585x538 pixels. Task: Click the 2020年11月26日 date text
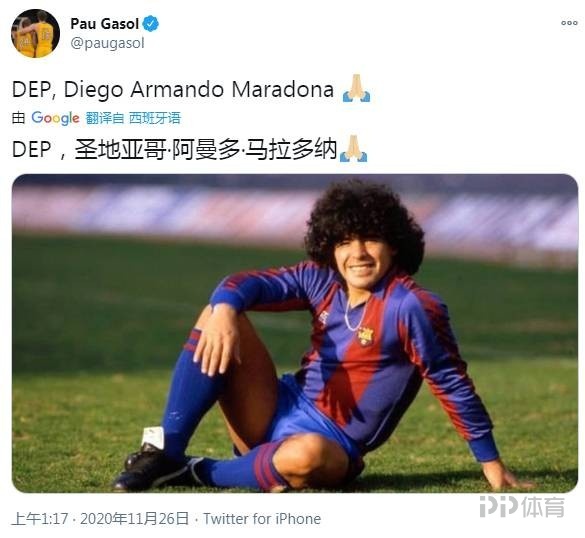tap(135, 519)
